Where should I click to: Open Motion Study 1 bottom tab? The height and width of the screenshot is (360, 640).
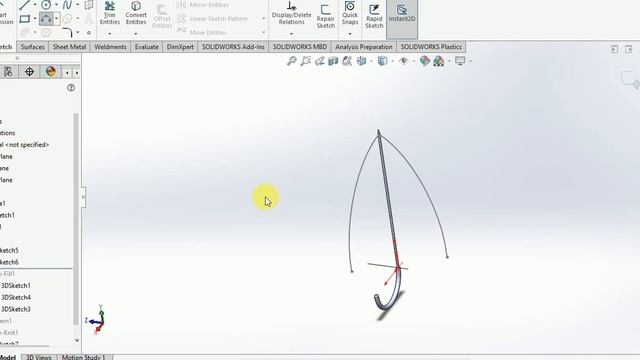coord(84,357)
